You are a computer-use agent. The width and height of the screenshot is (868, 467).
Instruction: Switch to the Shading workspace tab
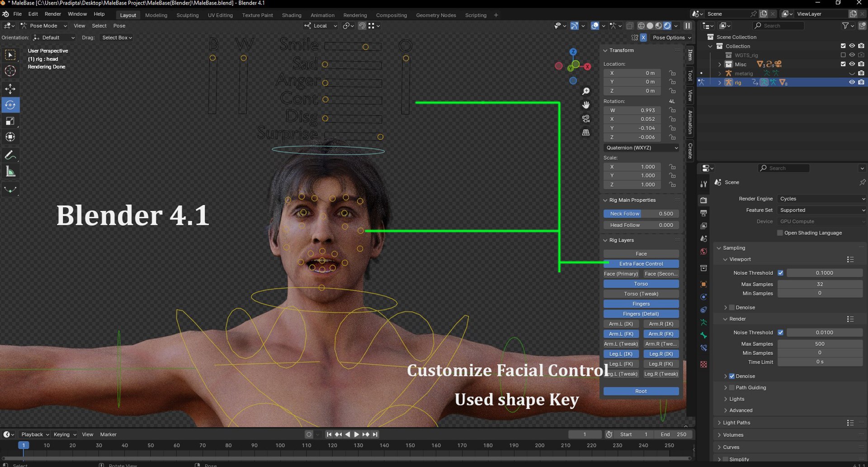click(292, 15)
